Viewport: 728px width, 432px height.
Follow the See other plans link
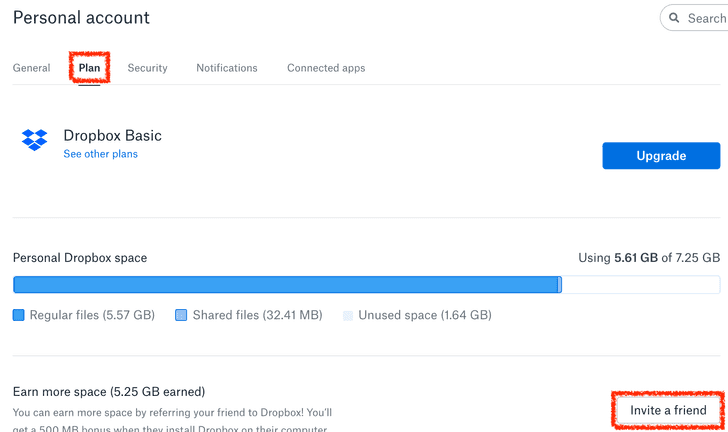100,154
